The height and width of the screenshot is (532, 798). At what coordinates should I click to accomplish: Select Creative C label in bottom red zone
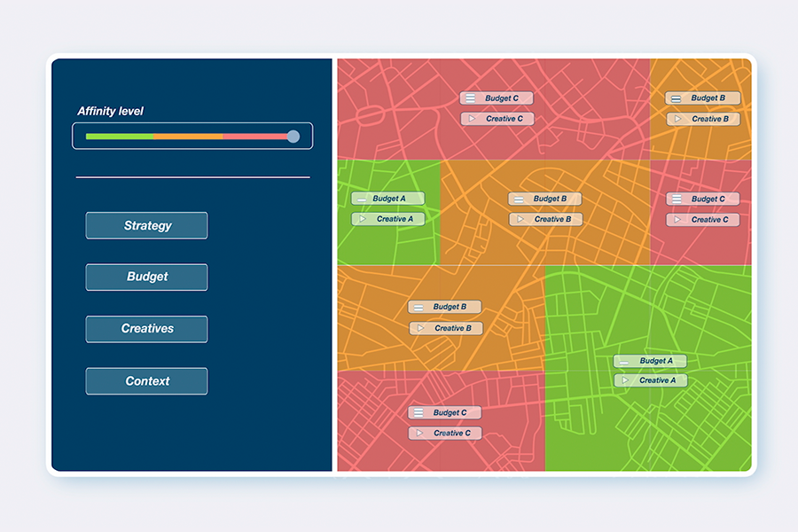tap(452, 434)
